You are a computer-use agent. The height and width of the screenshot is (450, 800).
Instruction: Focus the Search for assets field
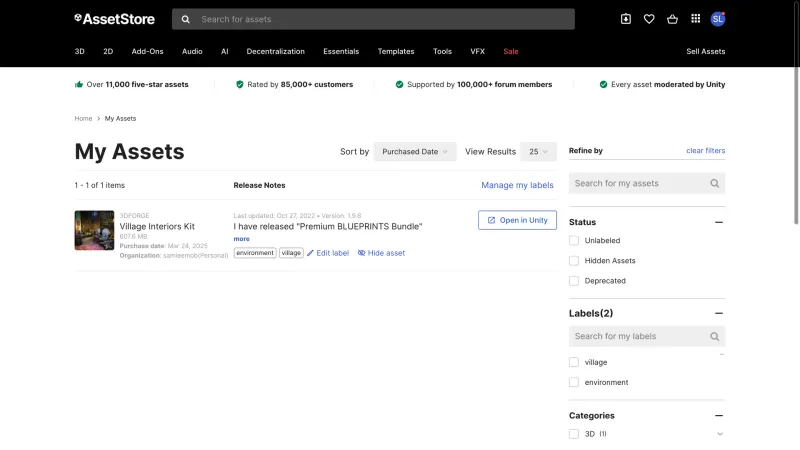coord(373,19)
